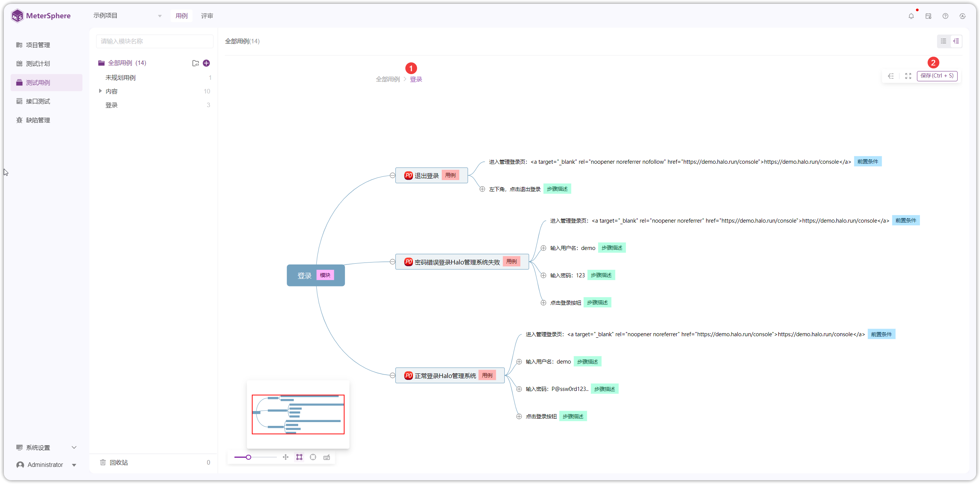Enter fullscreen mind map mode

(908, 76)
